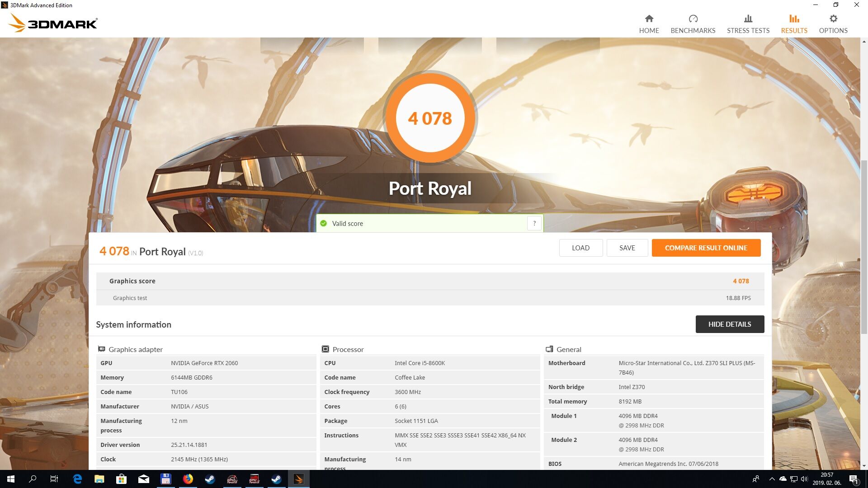This screenshot has height=488, width=868.
Task: Click the OneDrive cloud tray icon
Action: 783,479
